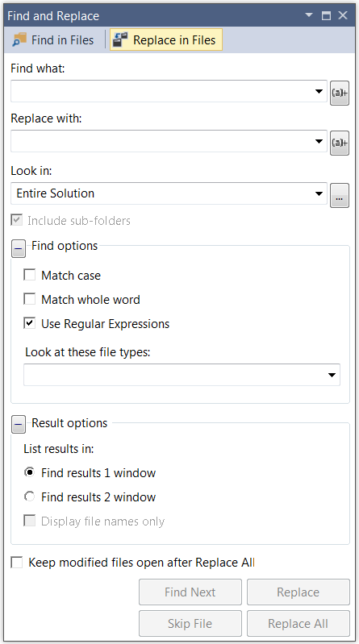359x644 pixels.
Task: Collapse the Result options section
Action: click(x=19, y=424)
